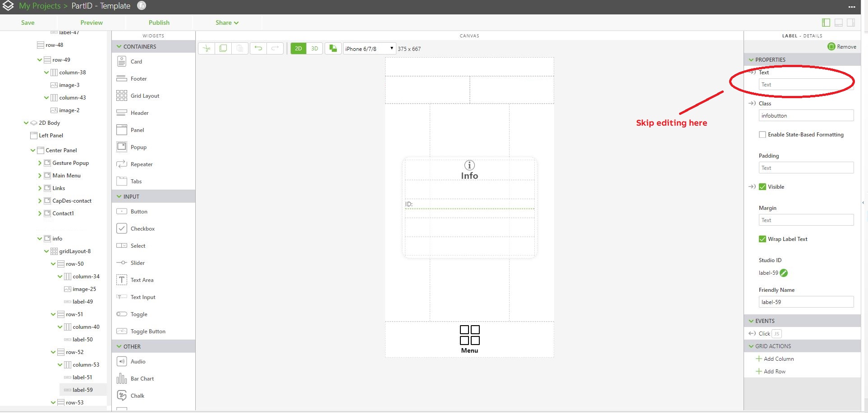
Task: Click the Text Area widget icon
Action: [x=122, y=280]
